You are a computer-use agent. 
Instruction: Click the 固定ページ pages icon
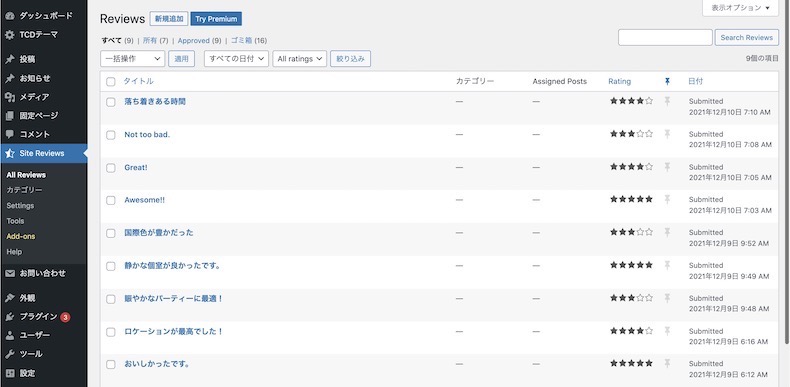(x=10, y=115)
